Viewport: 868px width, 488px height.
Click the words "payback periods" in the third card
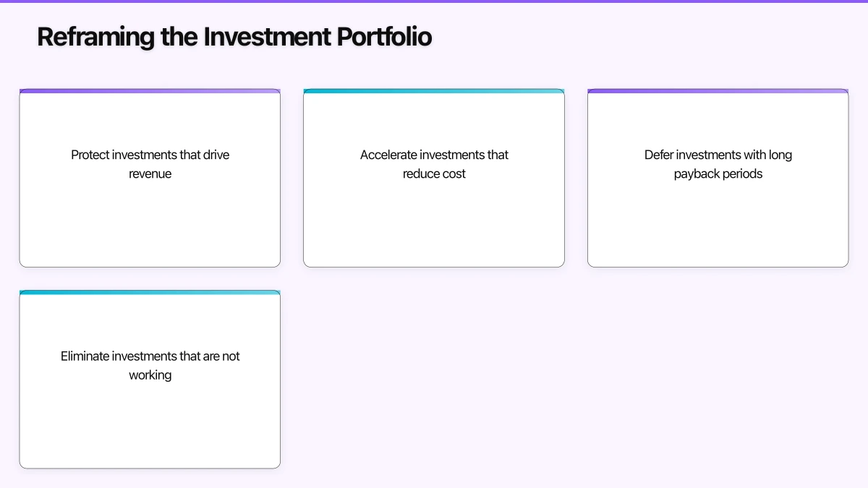pyautogui.click(x=718, y=174)
